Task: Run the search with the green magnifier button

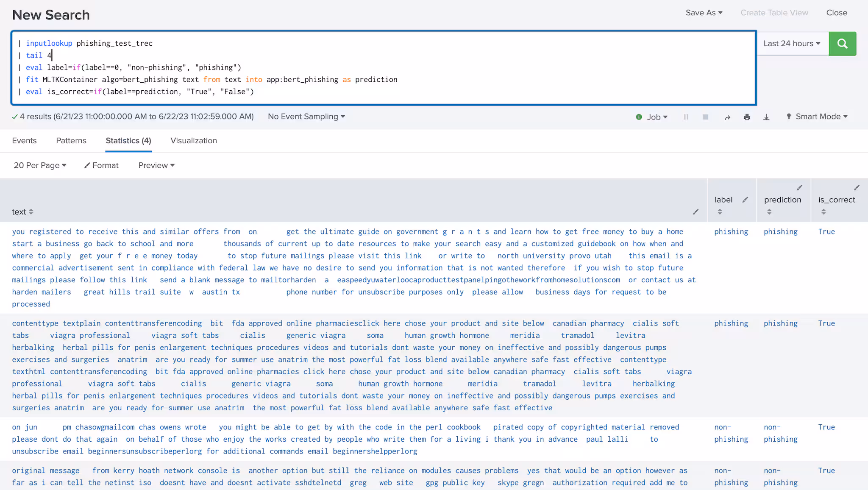Action: click(x=842, y=43)
